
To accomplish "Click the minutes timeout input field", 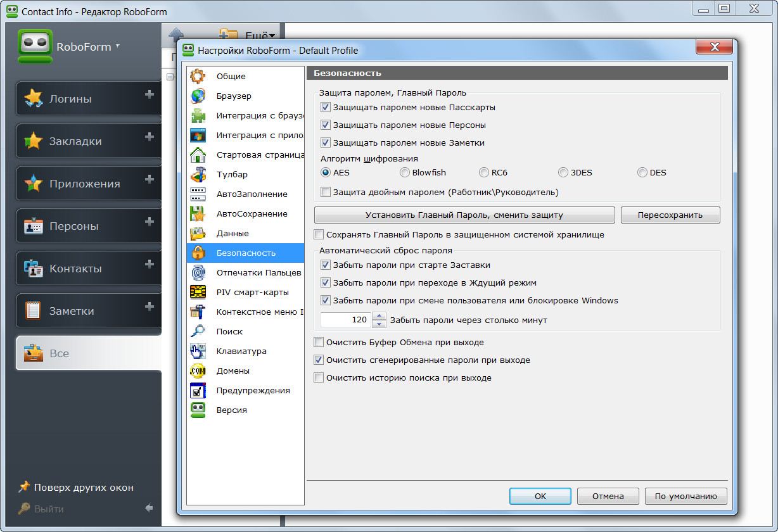I will pos(346,320).
